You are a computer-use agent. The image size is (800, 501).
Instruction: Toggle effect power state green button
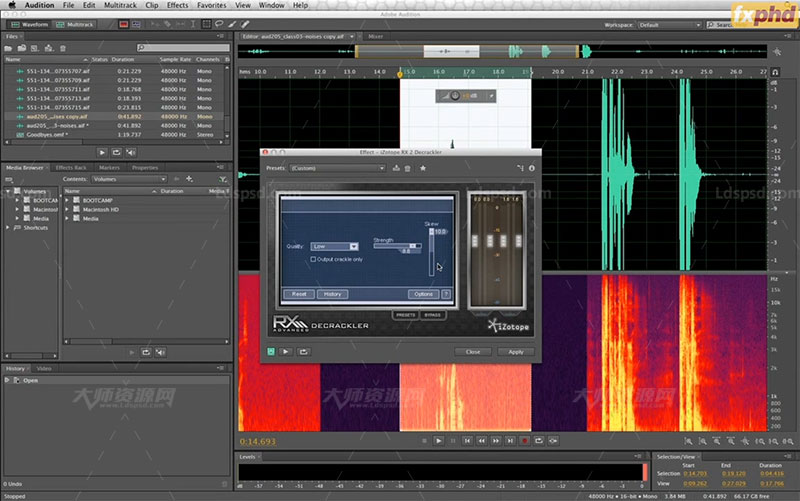pyautogui.click(x=271, y=352)
